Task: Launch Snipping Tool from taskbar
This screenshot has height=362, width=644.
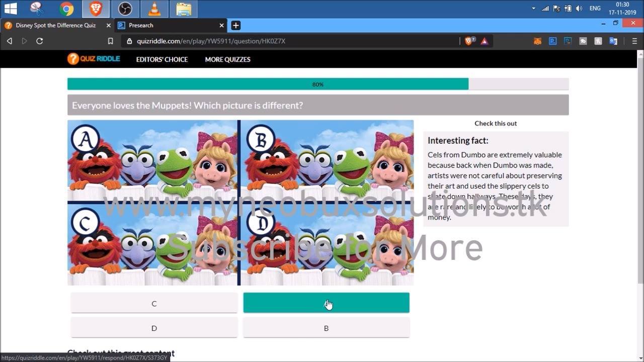Action: click(37, 9)
